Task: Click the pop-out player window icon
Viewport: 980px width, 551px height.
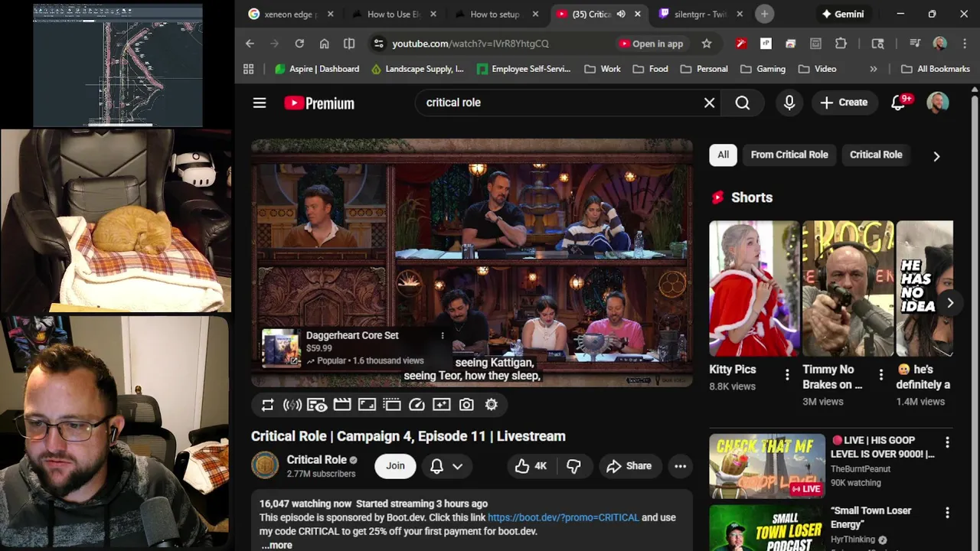Action: [x=392, y=405]
